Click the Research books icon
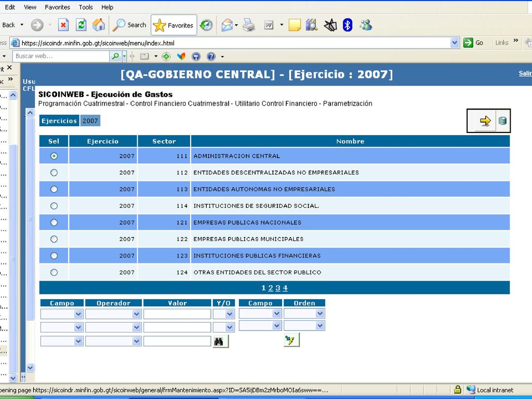Screen dimensions: 532x399 pos(312,25)
